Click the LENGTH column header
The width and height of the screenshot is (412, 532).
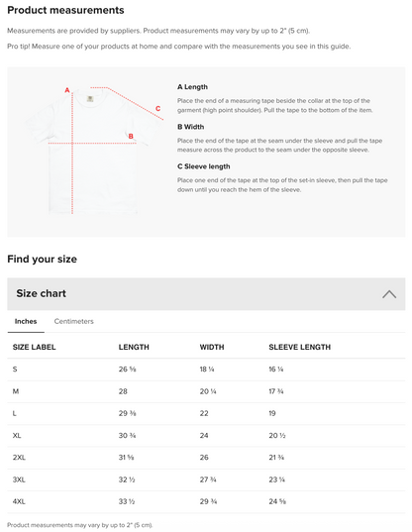pos(134,347)
